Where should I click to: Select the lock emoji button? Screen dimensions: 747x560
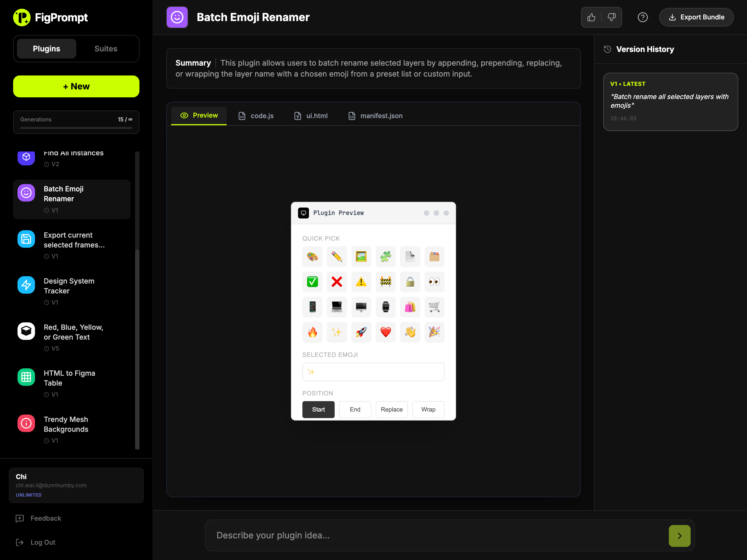[410, 282]
